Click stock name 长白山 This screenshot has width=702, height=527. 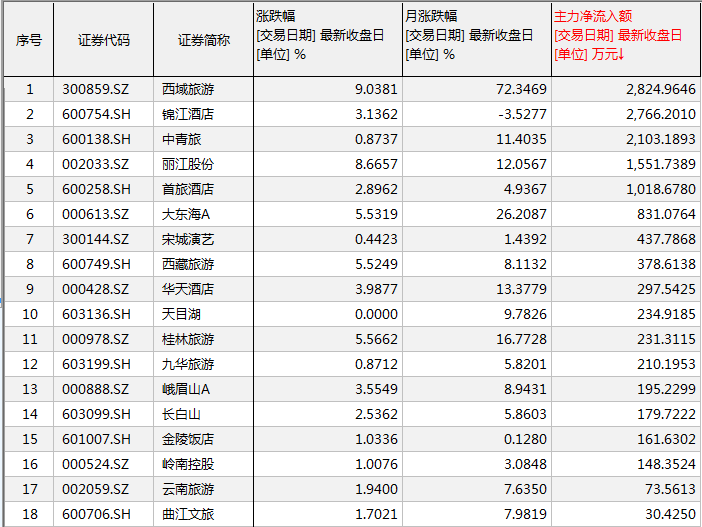click(x=181, y=414)
